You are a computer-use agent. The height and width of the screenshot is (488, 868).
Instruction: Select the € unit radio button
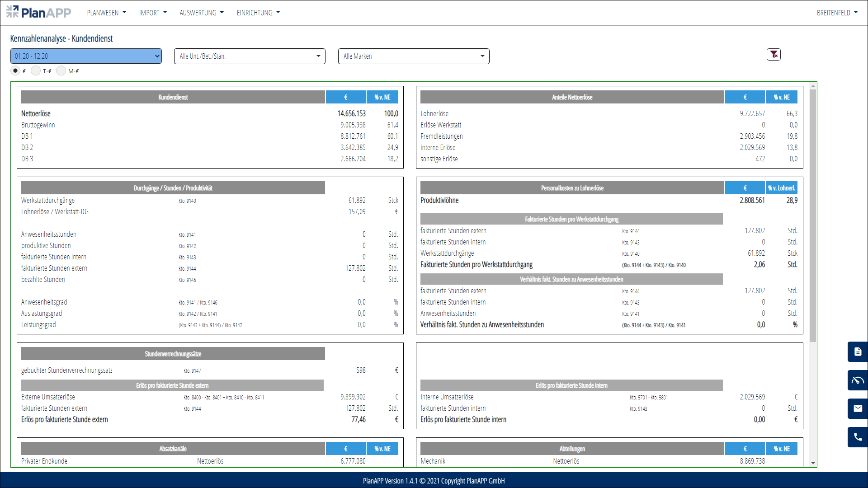(15, 71)
